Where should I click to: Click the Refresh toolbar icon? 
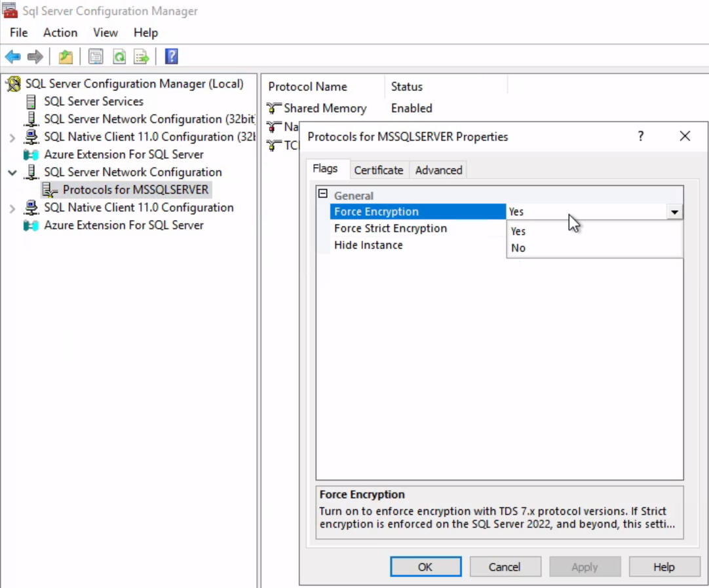tap(119, 57)
